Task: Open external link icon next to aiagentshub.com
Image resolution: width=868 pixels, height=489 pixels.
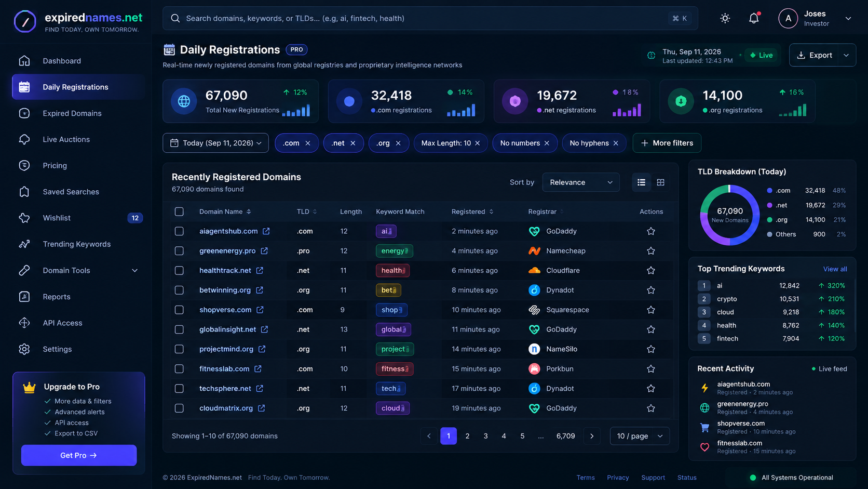Action: [266, 231]
